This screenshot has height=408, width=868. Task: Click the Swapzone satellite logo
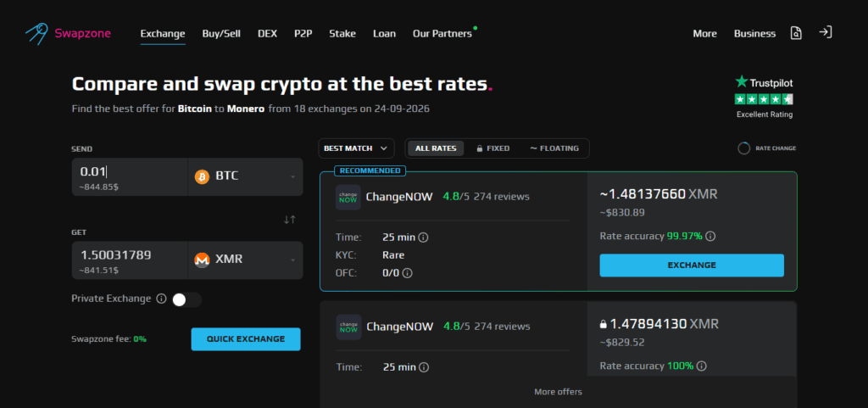click(36, 34)
